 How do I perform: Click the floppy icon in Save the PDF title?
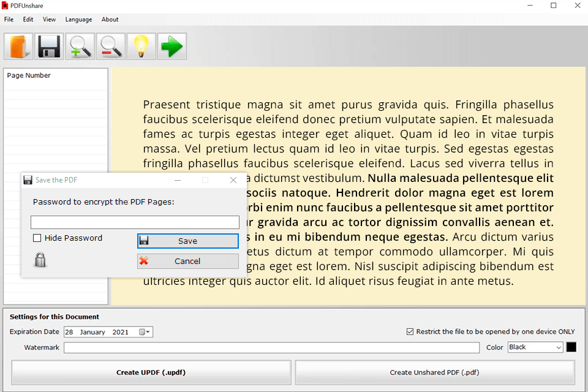(28, 180)
